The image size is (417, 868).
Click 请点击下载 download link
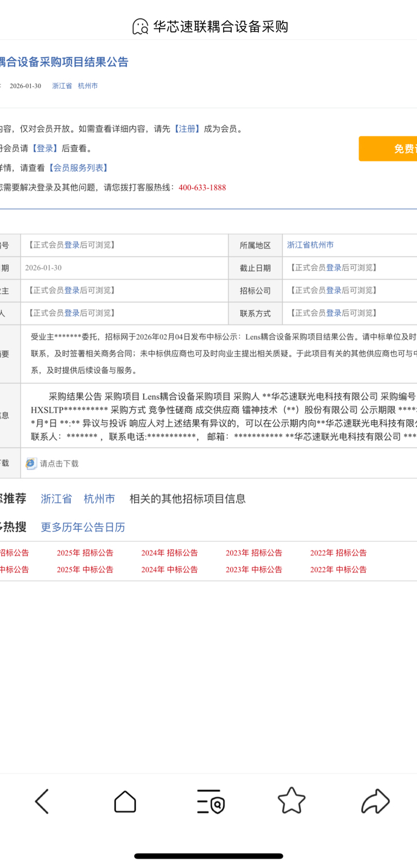(x=59, y=464)
